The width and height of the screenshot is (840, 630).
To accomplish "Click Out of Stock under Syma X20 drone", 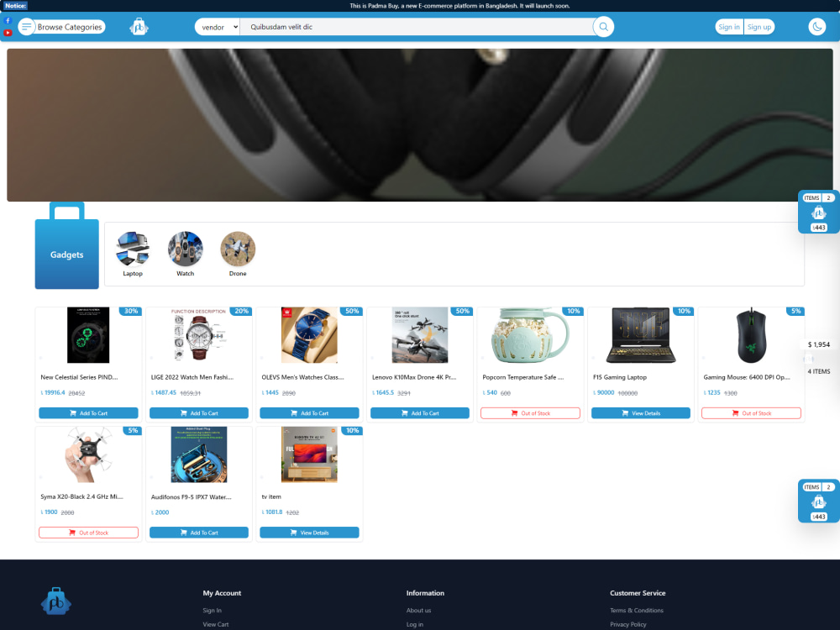I will tap(88, 533).
